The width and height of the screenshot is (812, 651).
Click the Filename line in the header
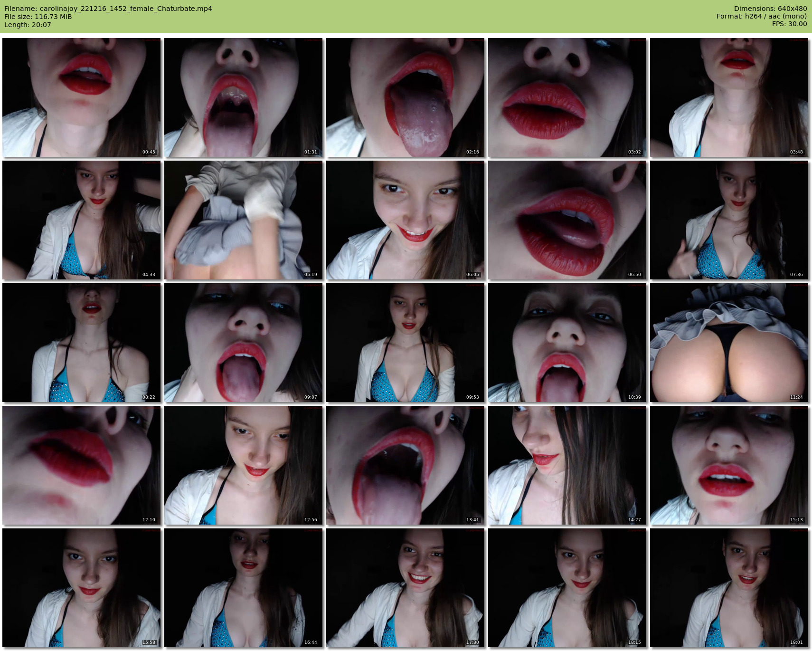pyautogui.click(x=108, y=9)
